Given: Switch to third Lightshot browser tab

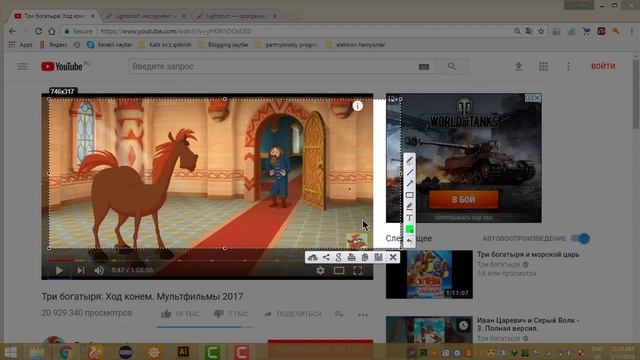Looking at the screenshot, I should click(x=236, y=16).
